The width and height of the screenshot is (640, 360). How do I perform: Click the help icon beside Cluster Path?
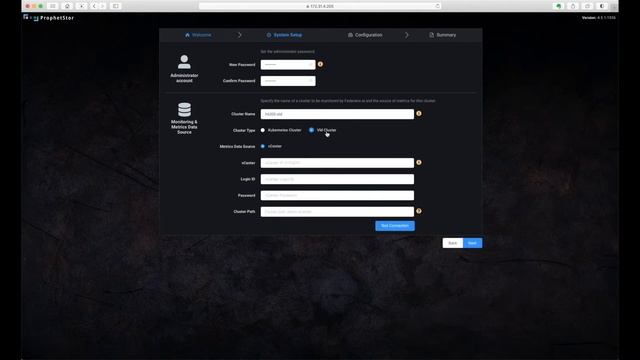[x=419, y=211]
